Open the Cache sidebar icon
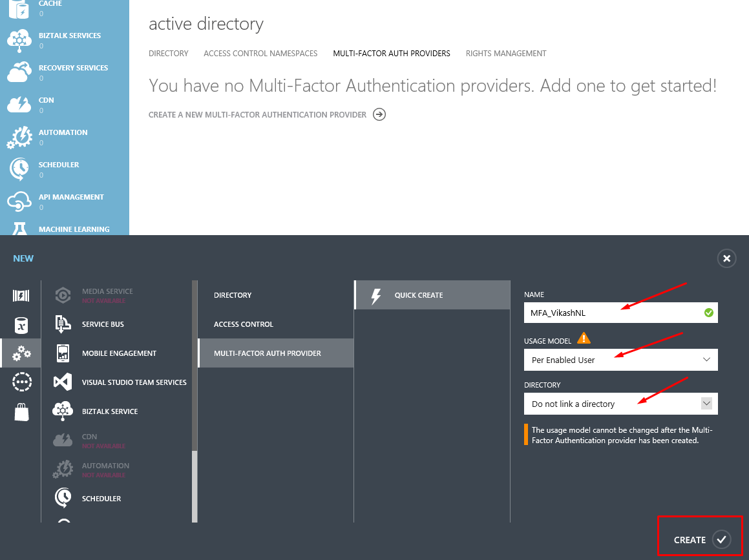This screenshot has width=749, height=560. (x=19, y=8)
